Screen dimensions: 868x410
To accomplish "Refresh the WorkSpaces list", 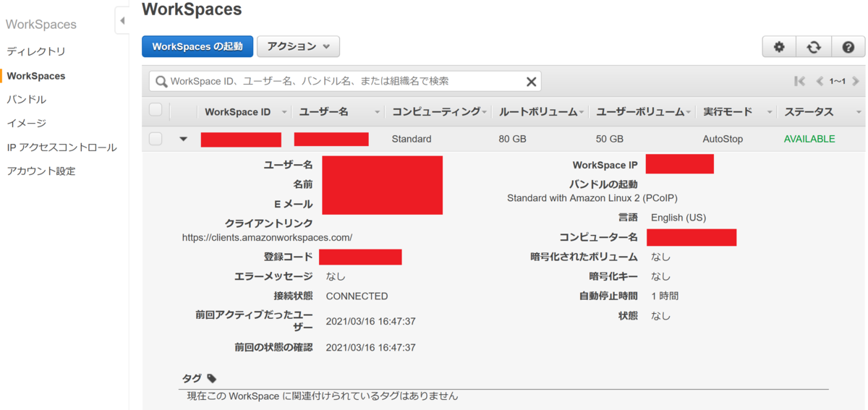I will tap(814, 47).
